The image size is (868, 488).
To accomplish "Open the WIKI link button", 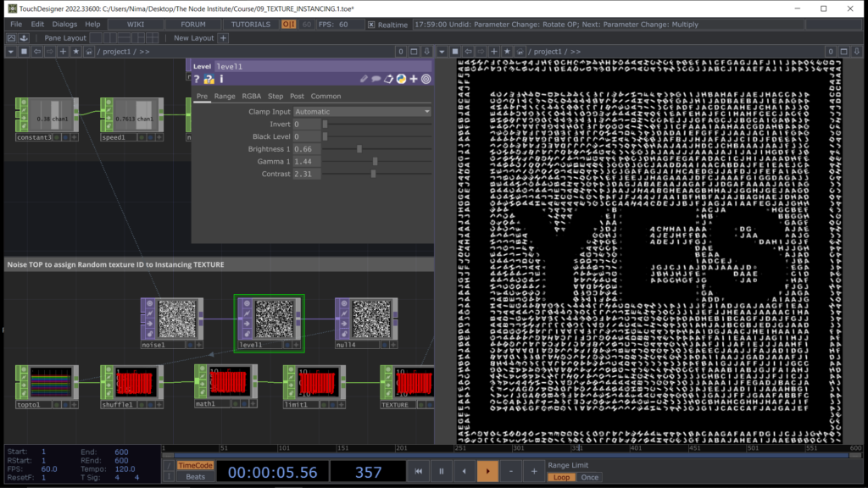I will (136, 25).
